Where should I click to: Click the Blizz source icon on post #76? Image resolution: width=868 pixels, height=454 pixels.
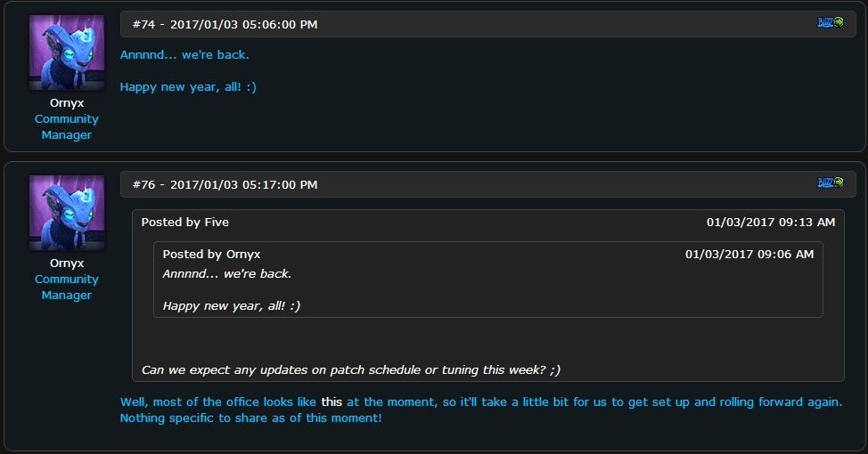click(831, 182)
